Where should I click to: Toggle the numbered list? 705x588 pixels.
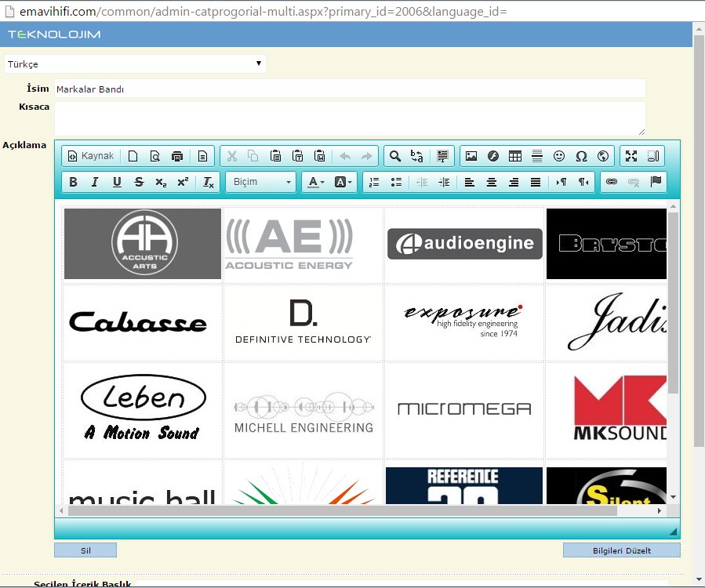pos(374,182)
